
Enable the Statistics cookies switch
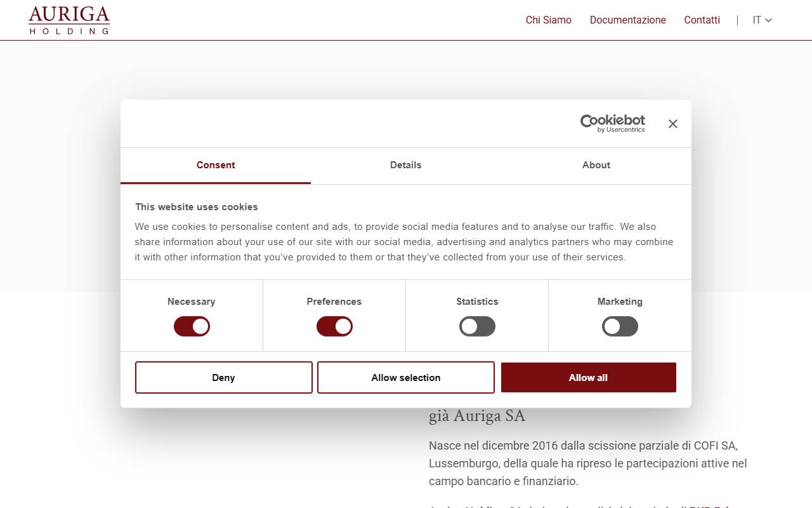(477, 326)
